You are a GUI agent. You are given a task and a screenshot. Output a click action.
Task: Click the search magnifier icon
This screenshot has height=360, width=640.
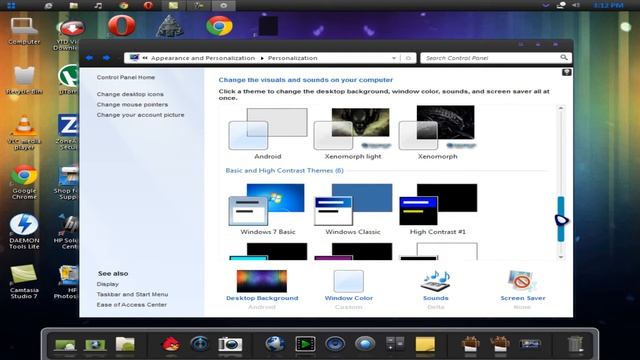point(564,58)
